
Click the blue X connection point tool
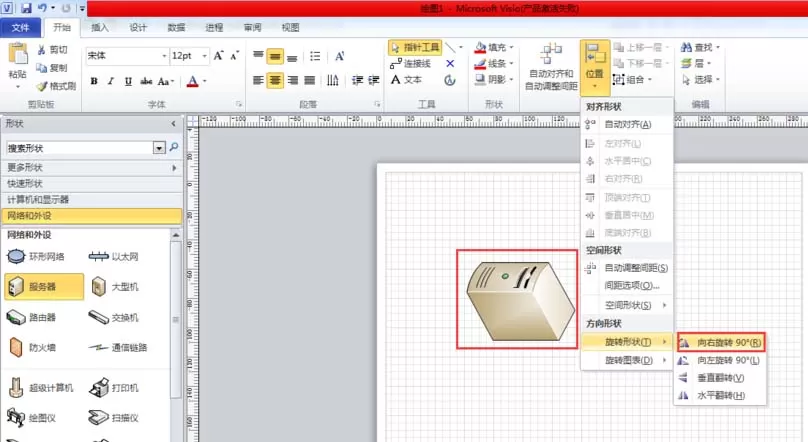point(450,63)
